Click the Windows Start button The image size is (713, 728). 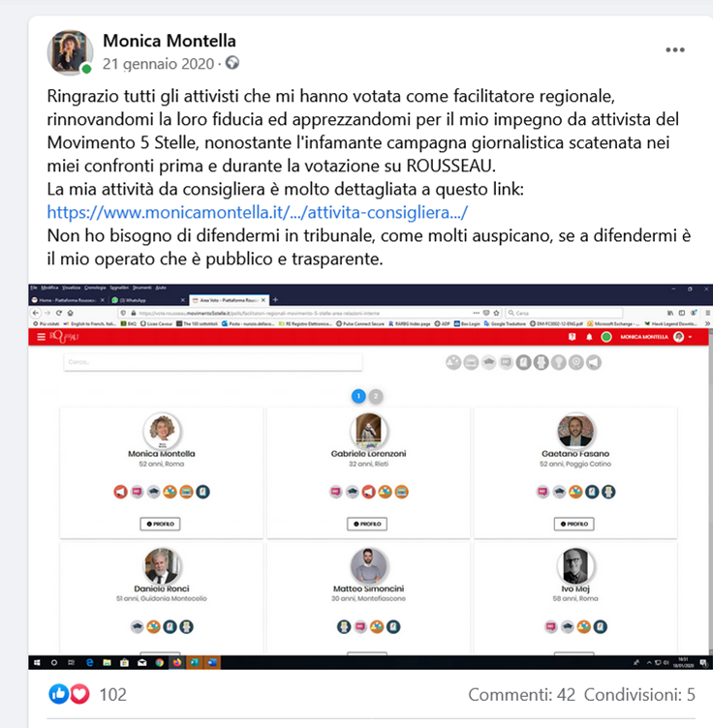tap(37, 662)
